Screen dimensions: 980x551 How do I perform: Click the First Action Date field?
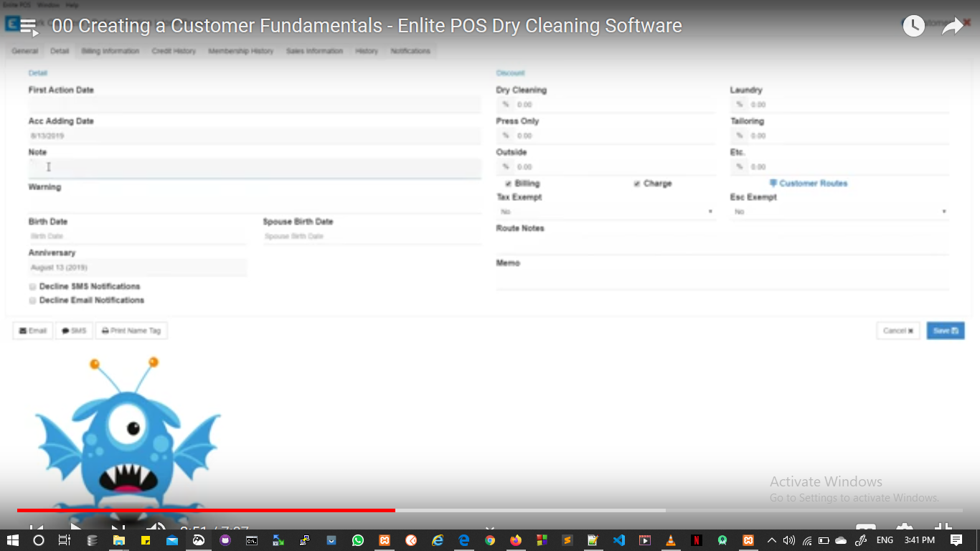point(255,105)
